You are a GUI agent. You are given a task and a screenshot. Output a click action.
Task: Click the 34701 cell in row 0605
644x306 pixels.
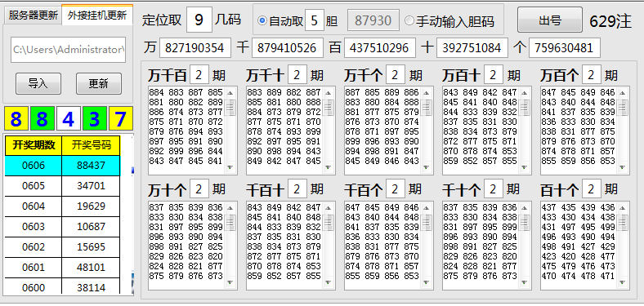[x=92, y=186]
